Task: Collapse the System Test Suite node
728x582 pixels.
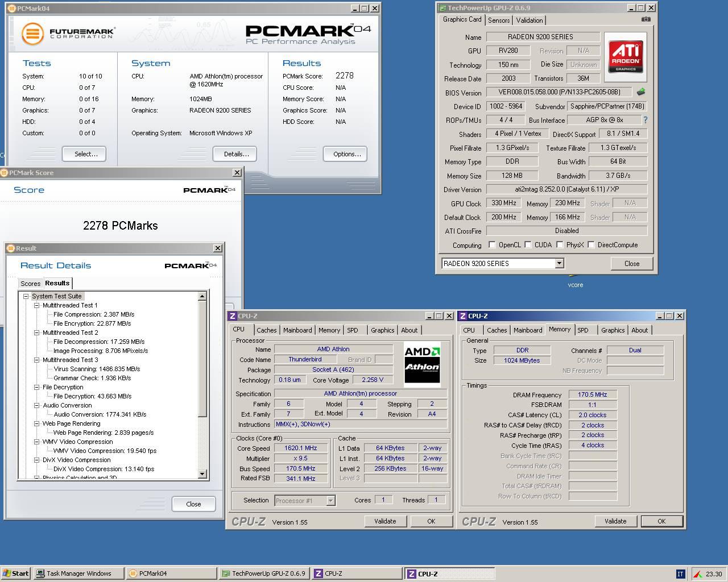Action: (26, 296)
